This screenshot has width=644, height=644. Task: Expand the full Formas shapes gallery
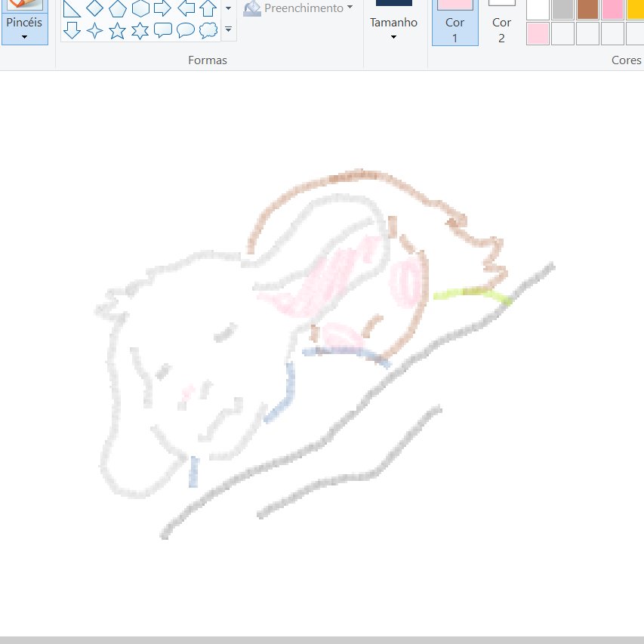229,29
